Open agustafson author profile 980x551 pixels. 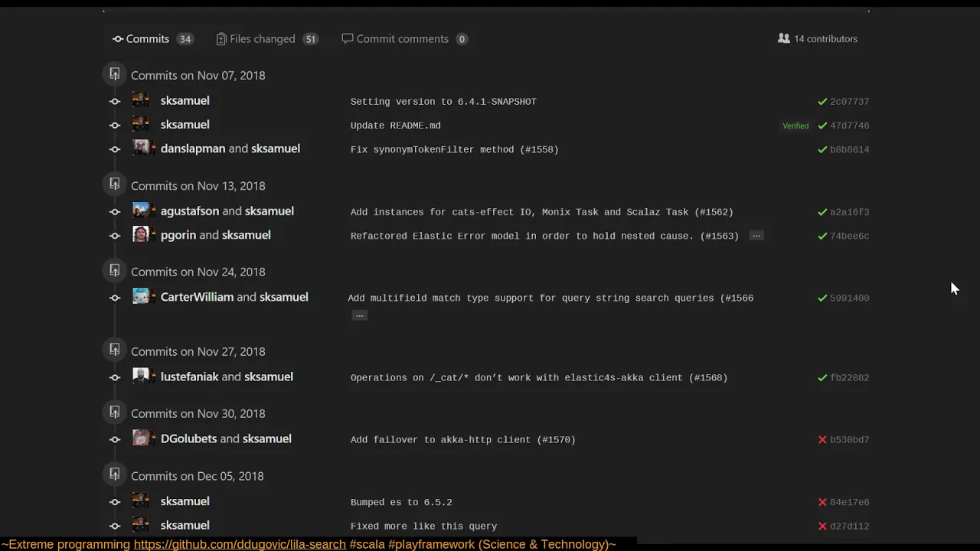point(190,211)
